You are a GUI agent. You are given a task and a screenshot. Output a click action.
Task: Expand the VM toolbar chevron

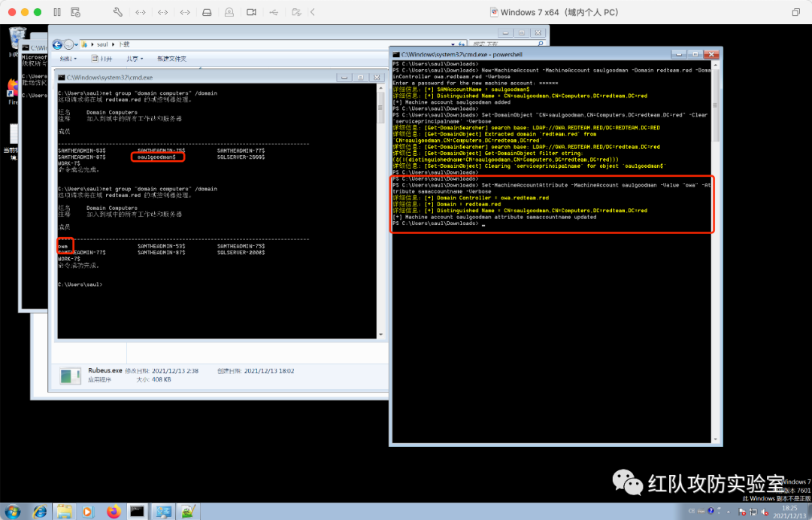tap(313, 12)
